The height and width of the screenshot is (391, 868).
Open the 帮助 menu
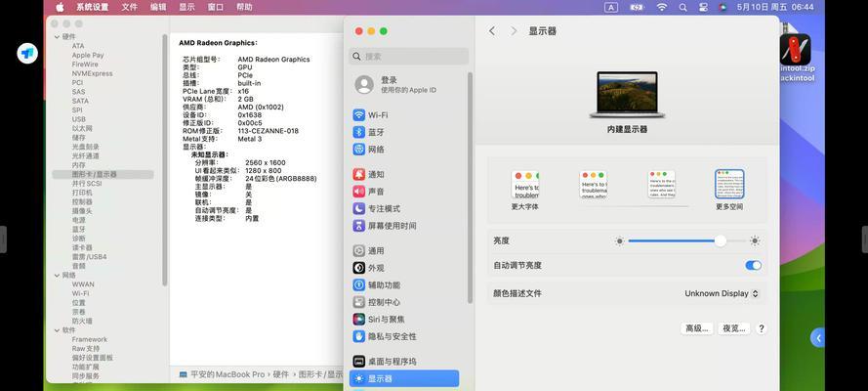click(244, 7)
